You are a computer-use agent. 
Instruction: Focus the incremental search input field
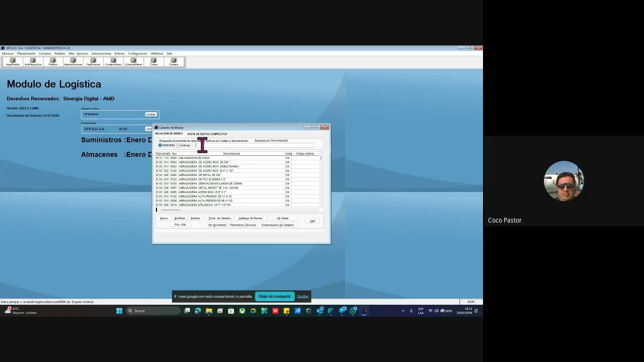[254, 145]
